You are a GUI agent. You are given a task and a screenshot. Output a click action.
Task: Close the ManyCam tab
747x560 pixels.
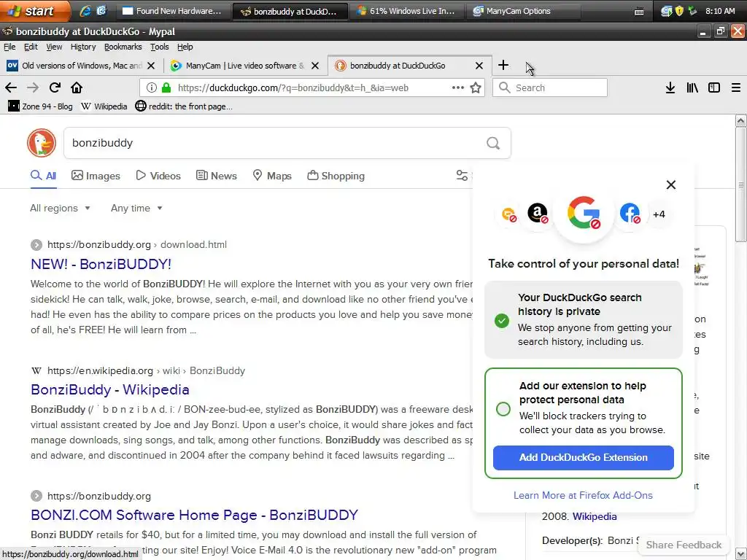(315, 66)
